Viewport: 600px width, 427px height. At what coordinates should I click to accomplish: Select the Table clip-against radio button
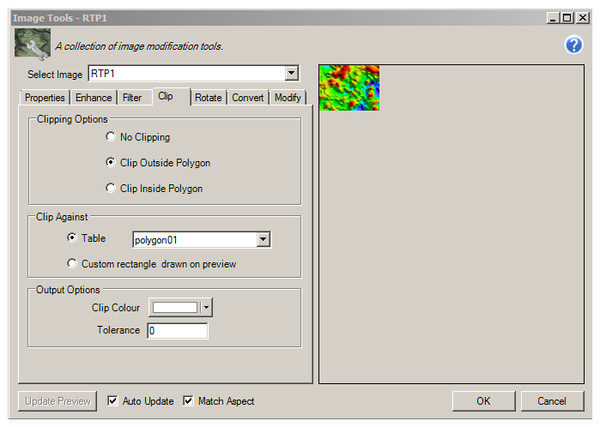click(x=72, y=238)
